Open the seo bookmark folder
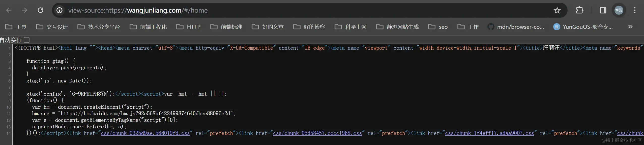 pyautogui.click(x=438, y=27)
